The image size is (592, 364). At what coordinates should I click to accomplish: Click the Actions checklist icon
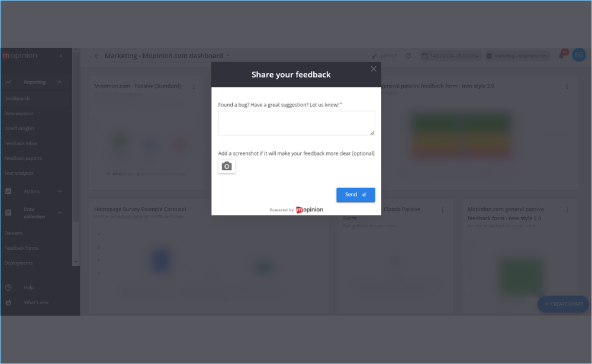[x=8, y=191]
